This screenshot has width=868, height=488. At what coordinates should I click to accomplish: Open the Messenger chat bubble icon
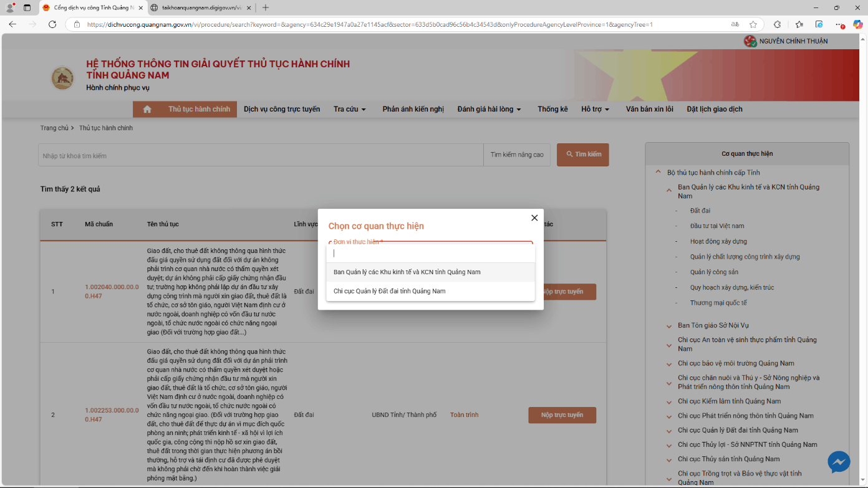coord(839,462)
